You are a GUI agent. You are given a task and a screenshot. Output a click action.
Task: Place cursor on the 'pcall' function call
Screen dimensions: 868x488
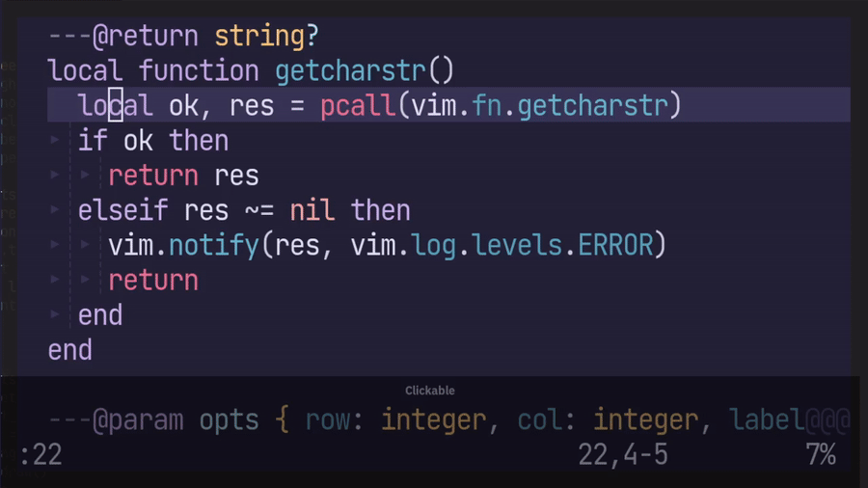pos(358,105)
